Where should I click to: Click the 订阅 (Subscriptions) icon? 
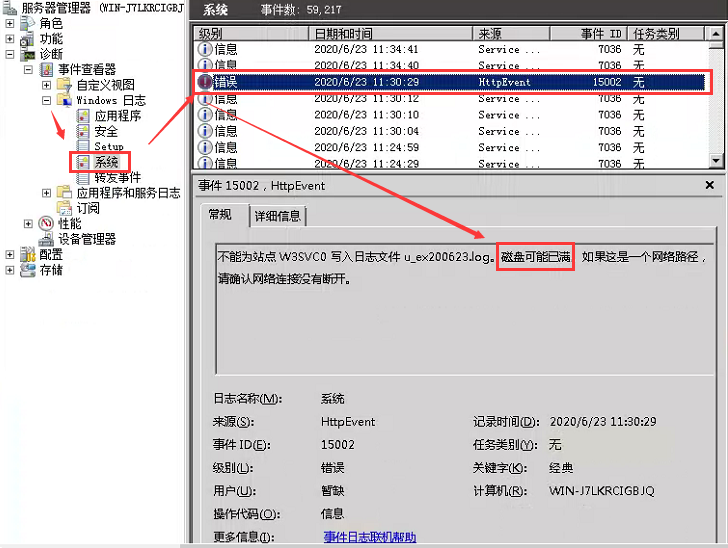click(x=65, y=208)
